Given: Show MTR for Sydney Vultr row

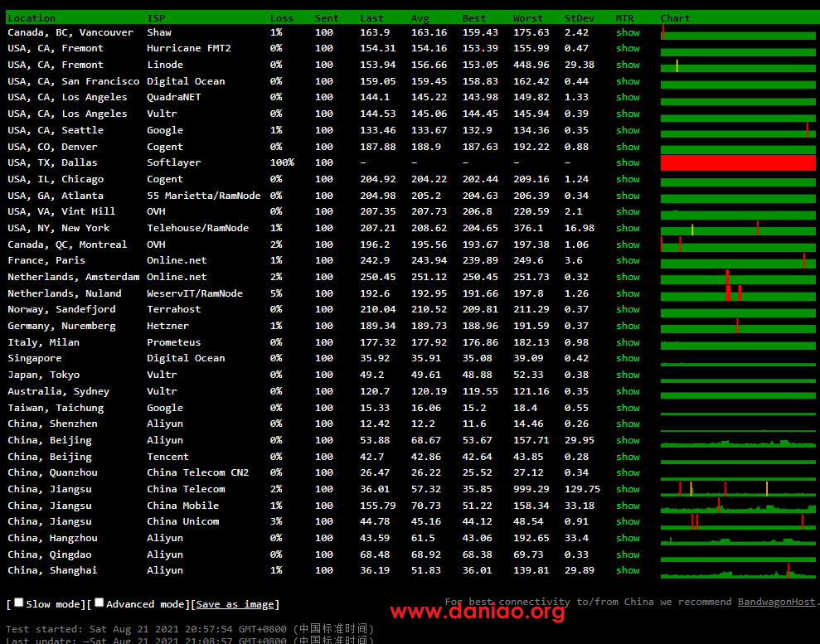Looking at the screenshot, I should click(x=628, y=391).
